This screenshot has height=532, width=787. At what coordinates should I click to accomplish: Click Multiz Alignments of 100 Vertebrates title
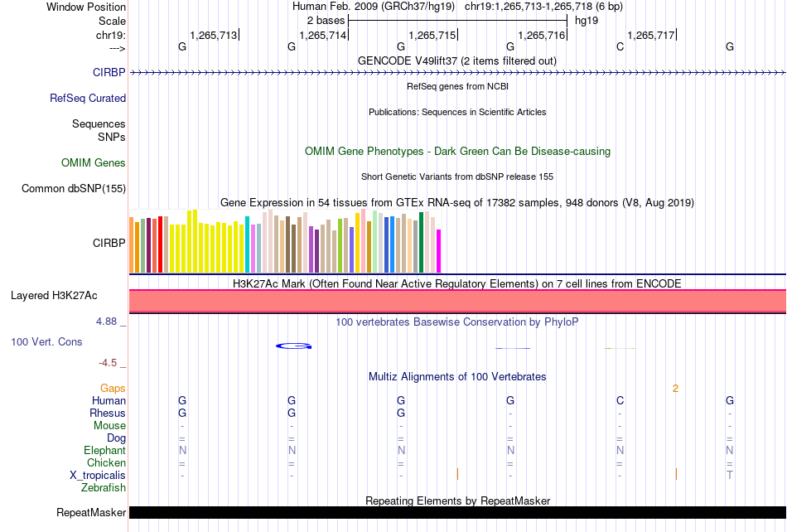pyautogui.click(x=457, y=376)
